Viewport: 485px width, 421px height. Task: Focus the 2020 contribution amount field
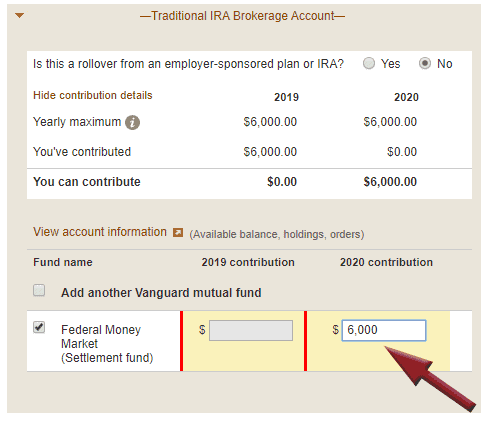click(x=384, y=330)
